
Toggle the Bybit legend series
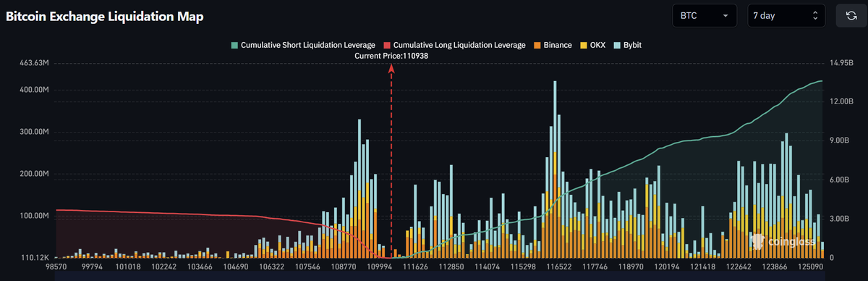click(x=628, y=45)
